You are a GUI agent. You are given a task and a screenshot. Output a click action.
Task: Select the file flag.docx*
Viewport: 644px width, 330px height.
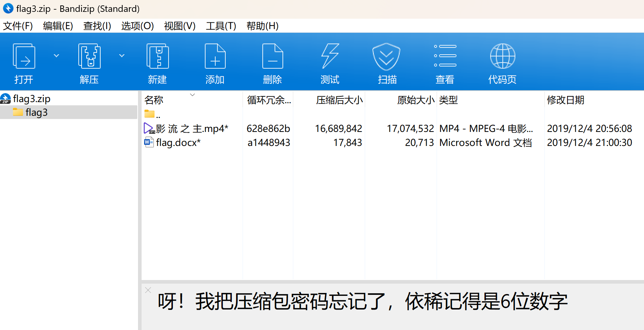tap(178, 143)
